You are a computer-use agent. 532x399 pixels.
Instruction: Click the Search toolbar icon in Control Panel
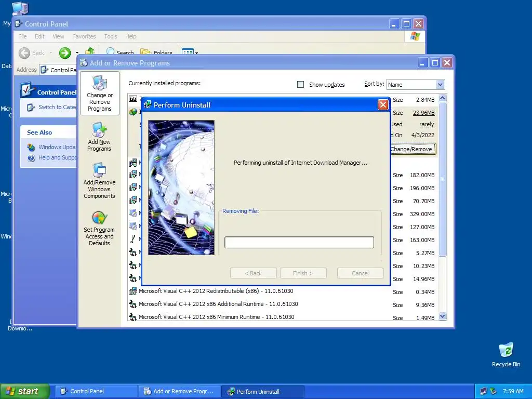click(111, 51)
